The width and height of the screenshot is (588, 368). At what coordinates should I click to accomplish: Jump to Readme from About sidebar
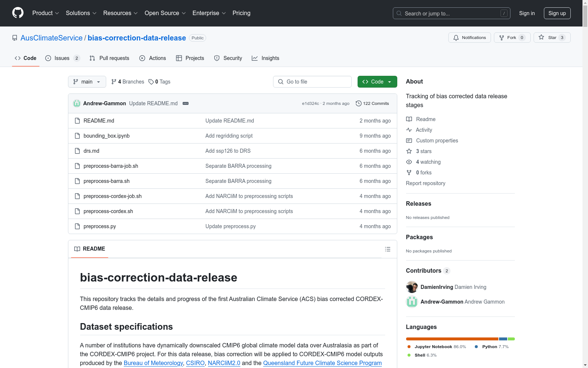(x=421, y=119)
